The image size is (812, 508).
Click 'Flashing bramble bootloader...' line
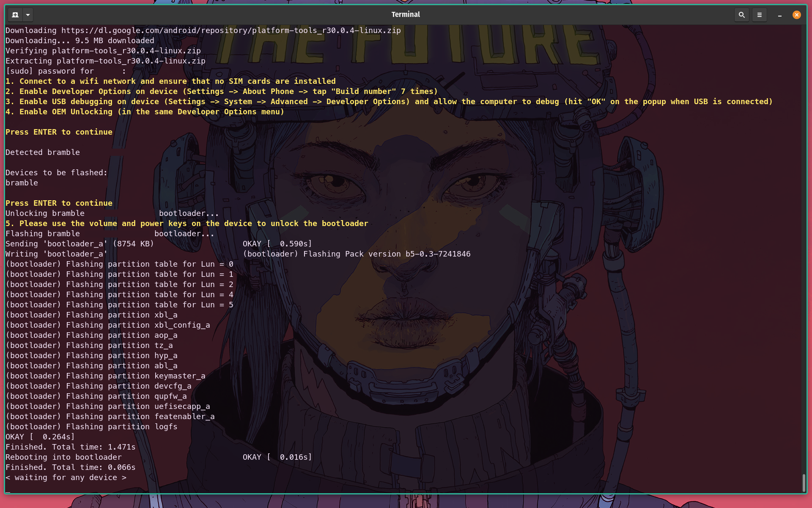pyautogui.click(x=110, y=234)
